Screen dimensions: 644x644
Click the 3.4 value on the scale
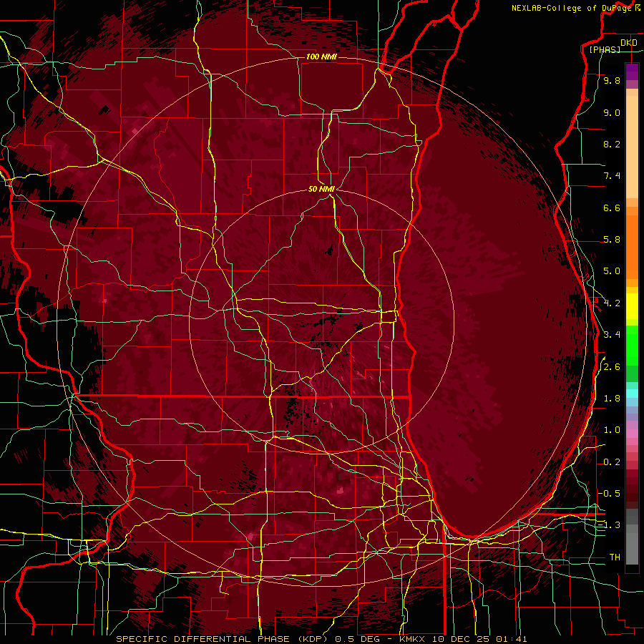[x=612, y=335]
